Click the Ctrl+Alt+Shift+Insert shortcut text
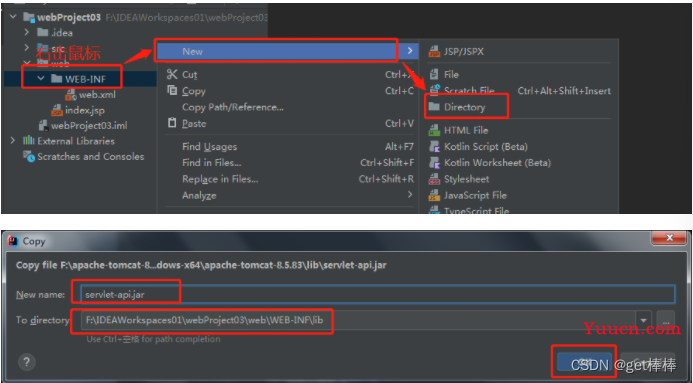The image size is (693, 383). coord(564,91)
